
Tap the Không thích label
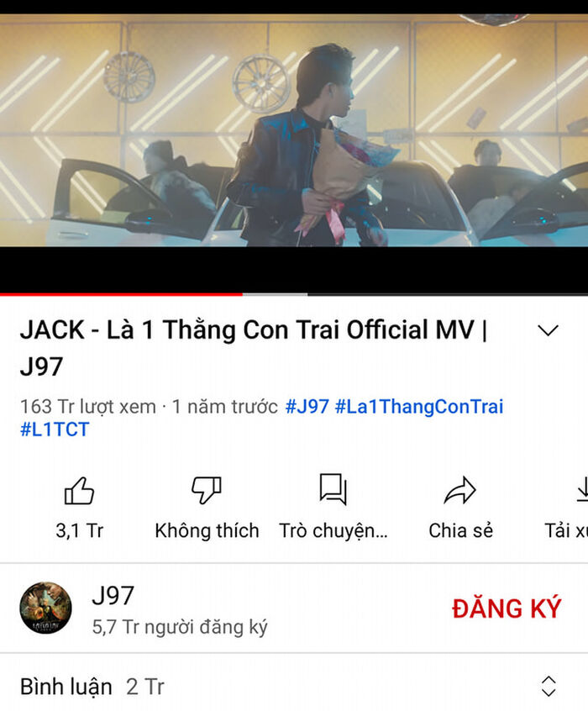[x=207, y=530]
